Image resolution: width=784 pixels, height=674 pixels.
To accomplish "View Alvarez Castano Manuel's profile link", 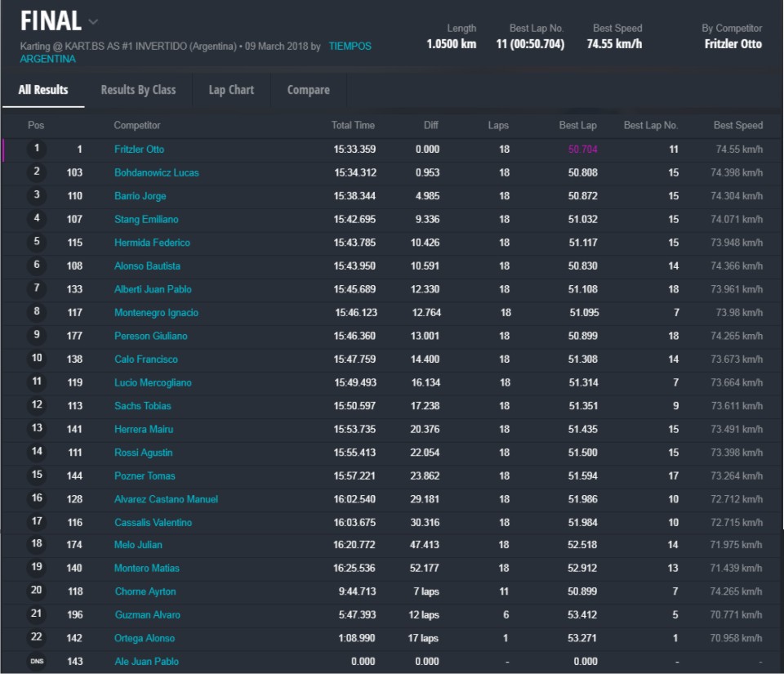I will point(166,499).
